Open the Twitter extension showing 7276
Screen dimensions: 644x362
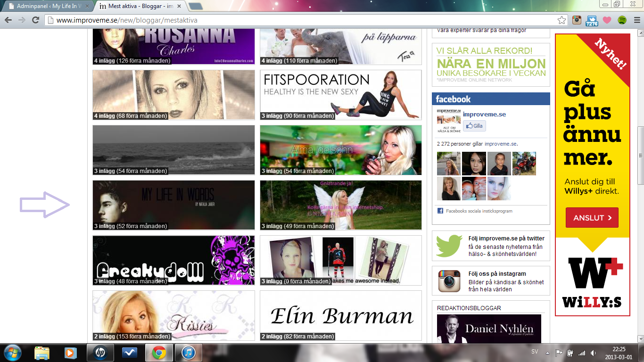[592, 20]
